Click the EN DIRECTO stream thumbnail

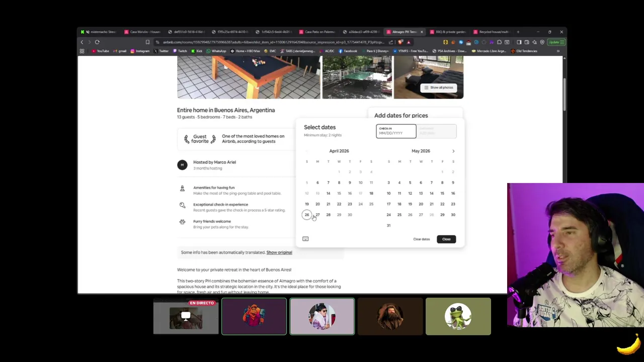tap(186, 317)
